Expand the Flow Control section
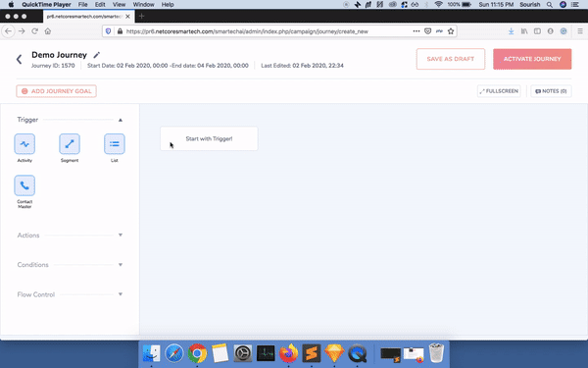 [x=121, y=294]
